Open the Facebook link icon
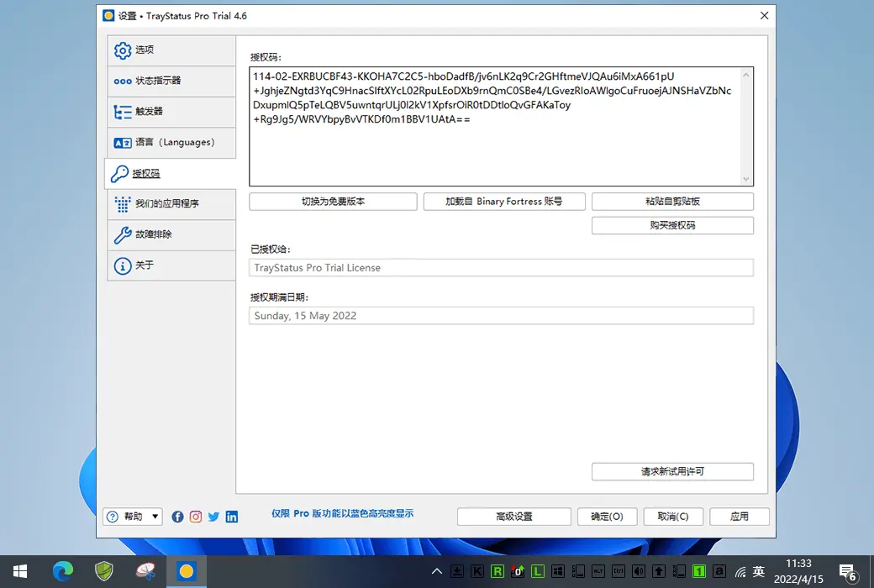 [x=178, y=517]
